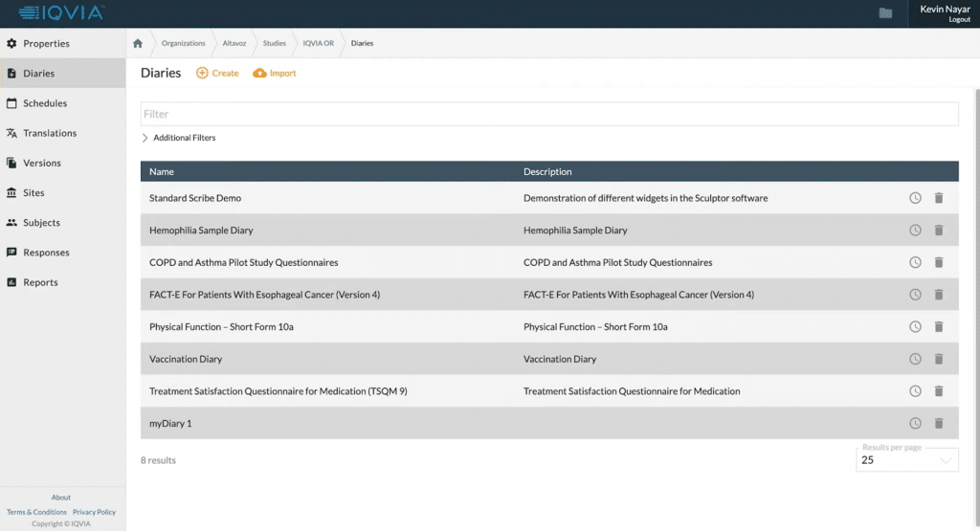Import a diary
This screenshot has height=531, width=980.
275,73
